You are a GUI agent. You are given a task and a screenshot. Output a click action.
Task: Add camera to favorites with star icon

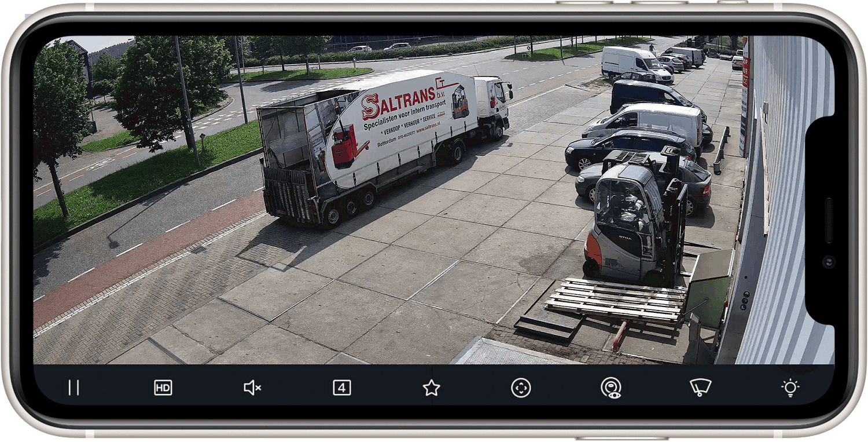pos(431,388)
